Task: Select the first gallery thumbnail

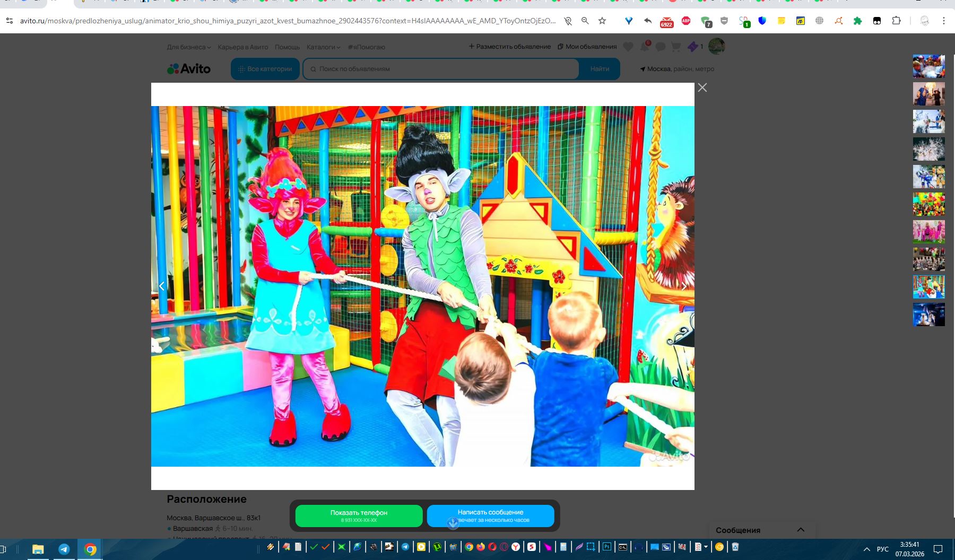Action: [x=929, y=66]
